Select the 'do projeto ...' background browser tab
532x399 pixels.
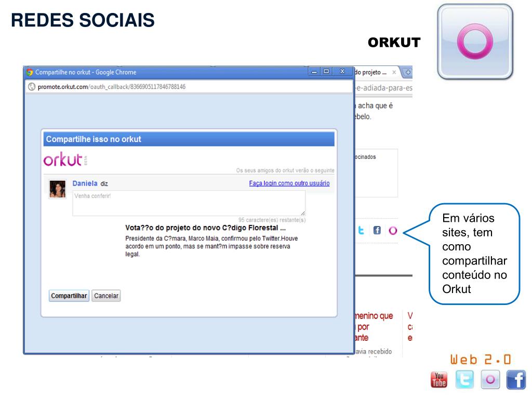coord(373,72)
